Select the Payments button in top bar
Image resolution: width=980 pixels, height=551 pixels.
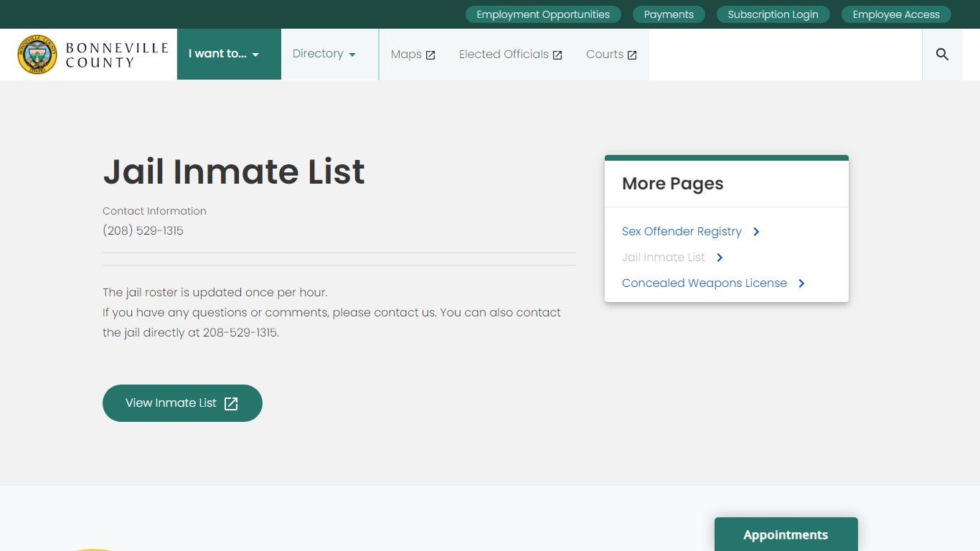(x=669, y=14)
